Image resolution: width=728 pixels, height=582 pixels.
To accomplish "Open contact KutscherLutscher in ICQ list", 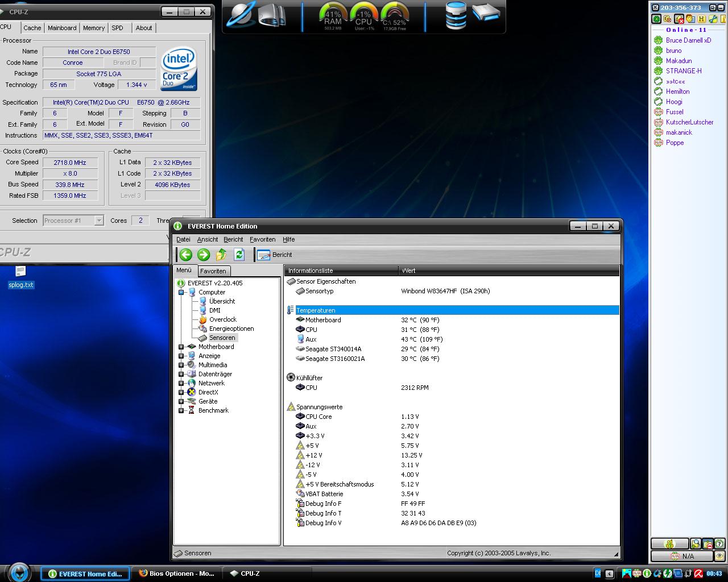I will pyautogui.click(x=689, y=122).
